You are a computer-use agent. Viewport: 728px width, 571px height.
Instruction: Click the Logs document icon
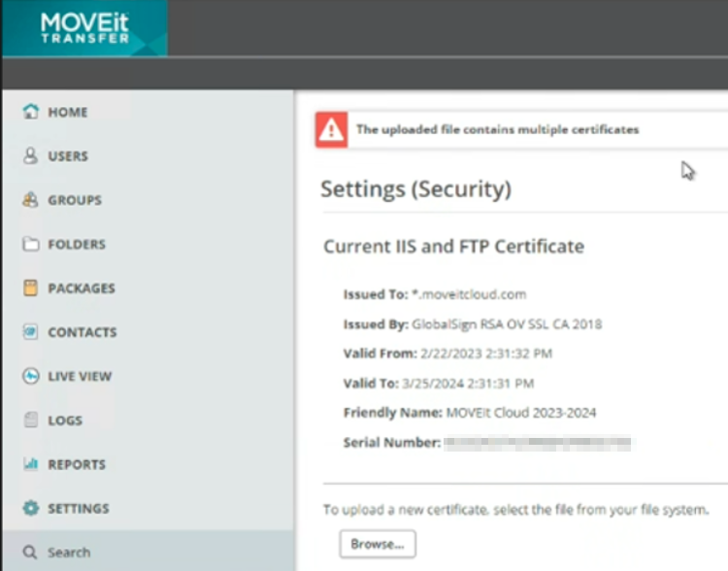click(x=31, y=420)
